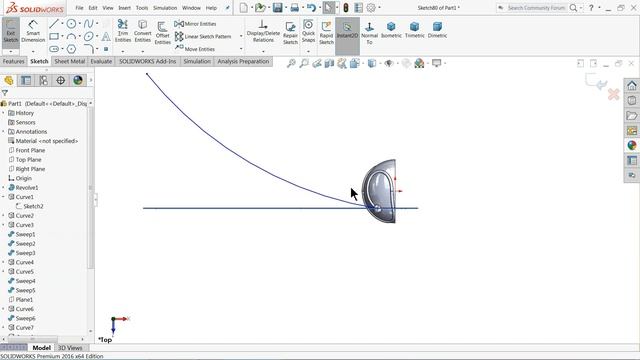Expand the Revolve1 feature
The height and width of the screenshot is (360, 640).
tap(4, 188)
